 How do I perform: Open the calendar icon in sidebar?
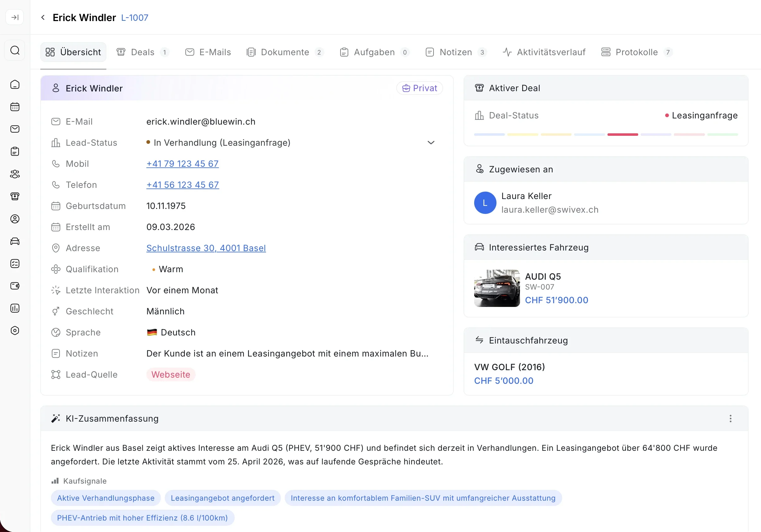pos(15,107)
